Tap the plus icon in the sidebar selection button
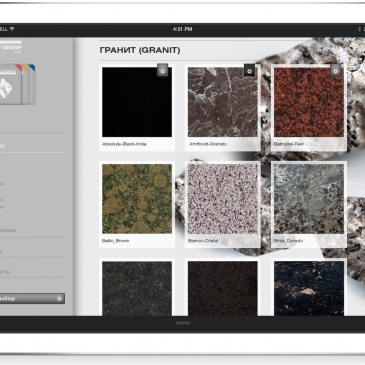This screenshot has height=365, width=365. pyautogui.click(x=59, y=299)
